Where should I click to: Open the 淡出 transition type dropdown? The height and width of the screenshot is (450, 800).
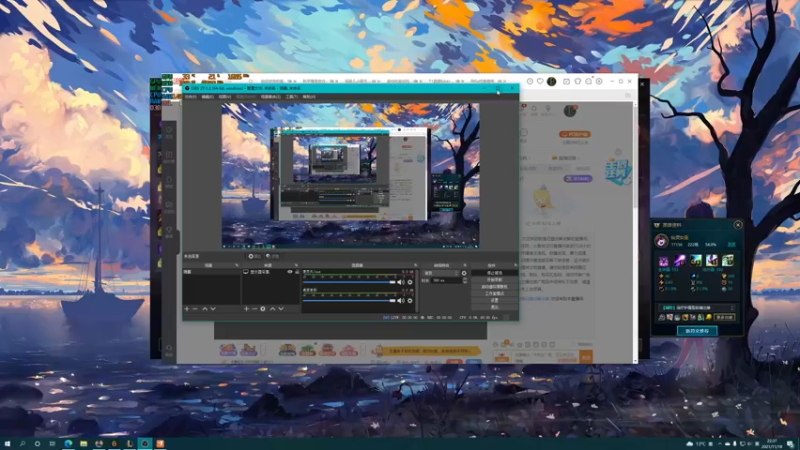click(441, 273)
